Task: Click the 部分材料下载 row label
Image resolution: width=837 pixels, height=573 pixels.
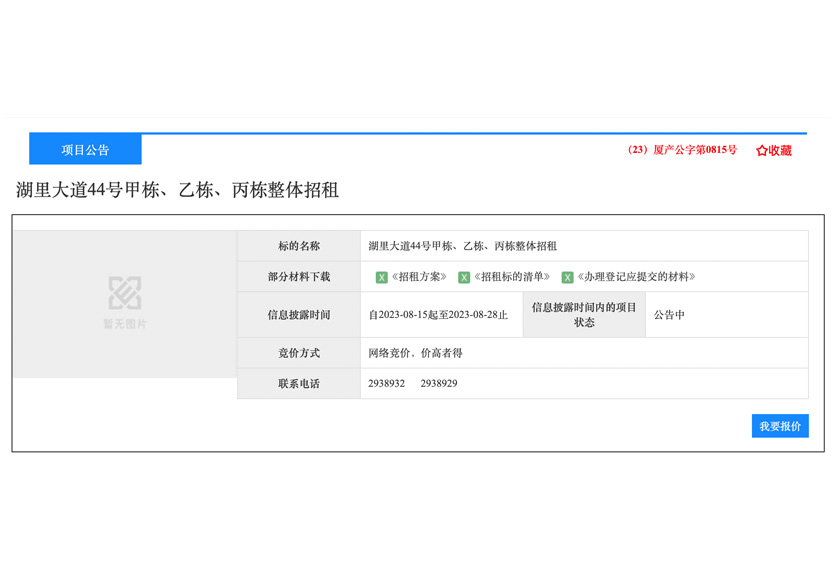Action: click(299, 277)
